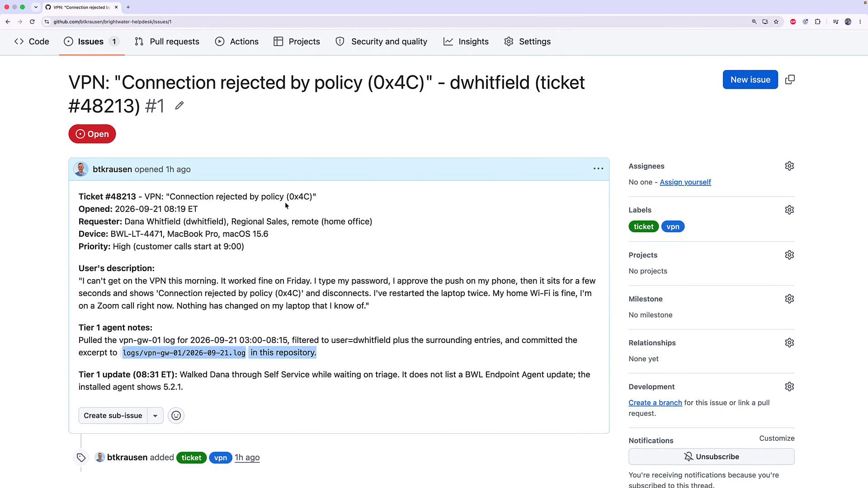This screenshot has width=868, height=488.
Task: Open browser profile avatar icon
Action: (x=848, y=21)
